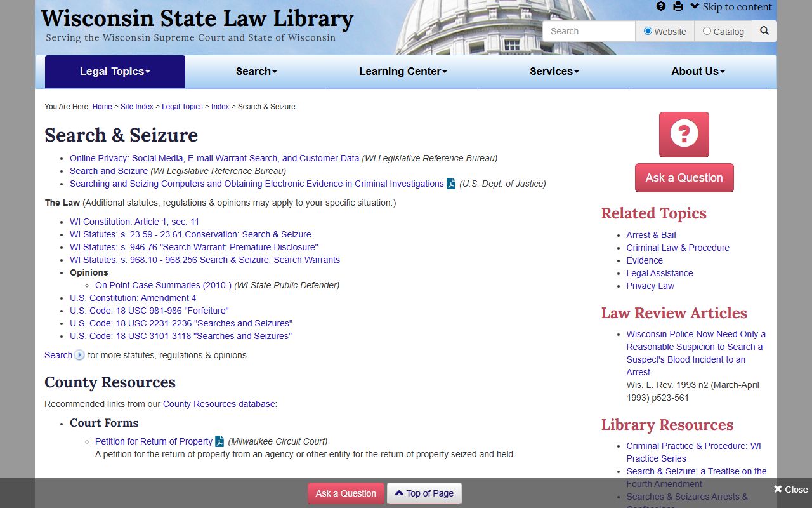Open Search & Seizure Treatise link

(696, 478)
